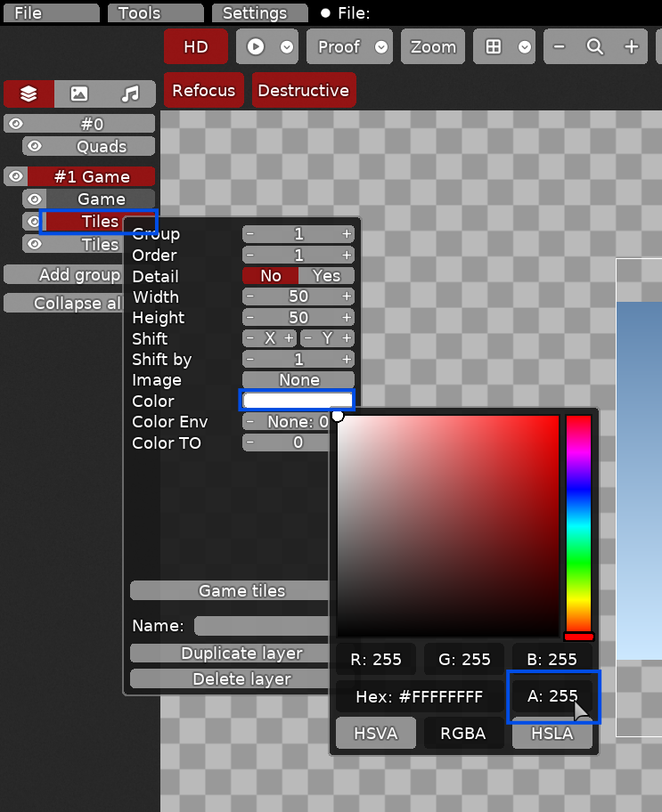Toggle visibility of group #1 Game
662x812 pixels.
point(16,176)
